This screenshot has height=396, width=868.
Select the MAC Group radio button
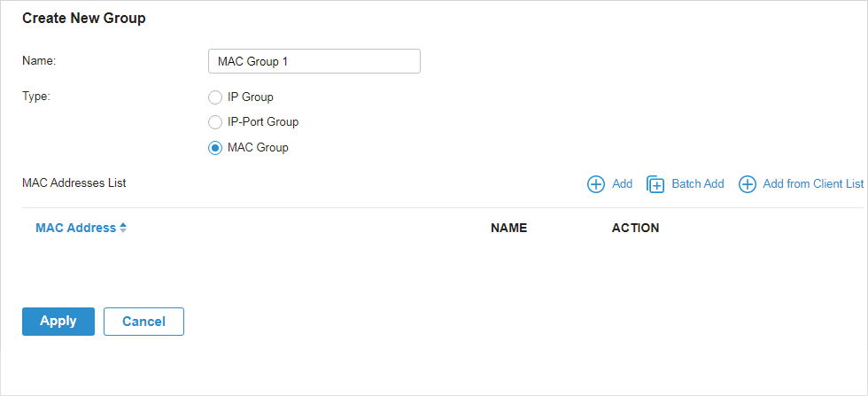tap(214, 148)
